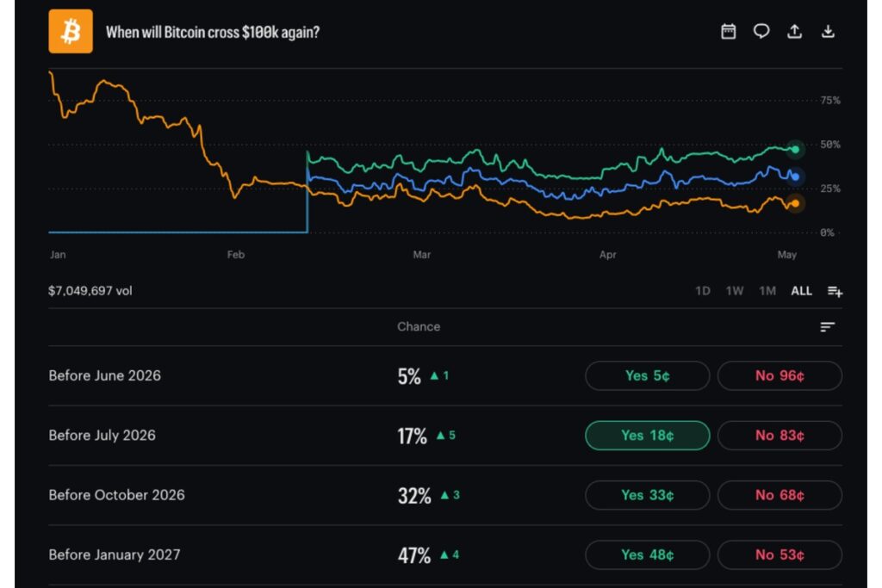Click the share upload icon

(794, 32)
